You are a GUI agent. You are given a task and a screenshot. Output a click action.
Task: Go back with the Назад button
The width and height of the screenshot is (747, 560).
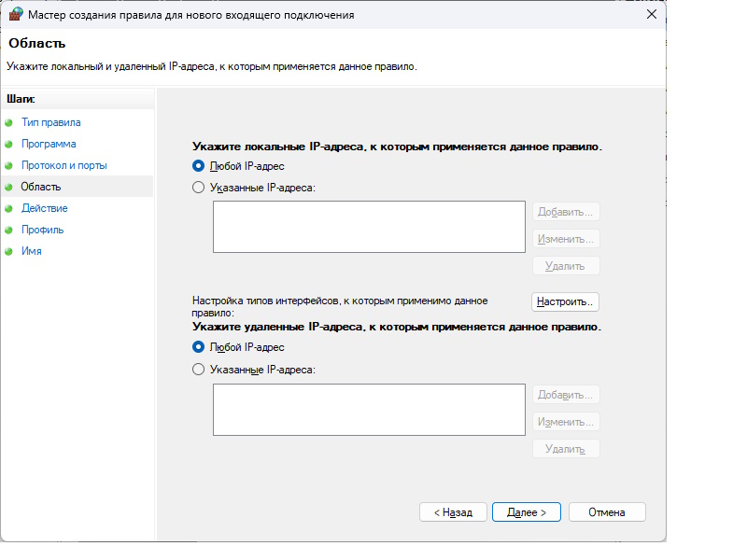pos(453,512)
